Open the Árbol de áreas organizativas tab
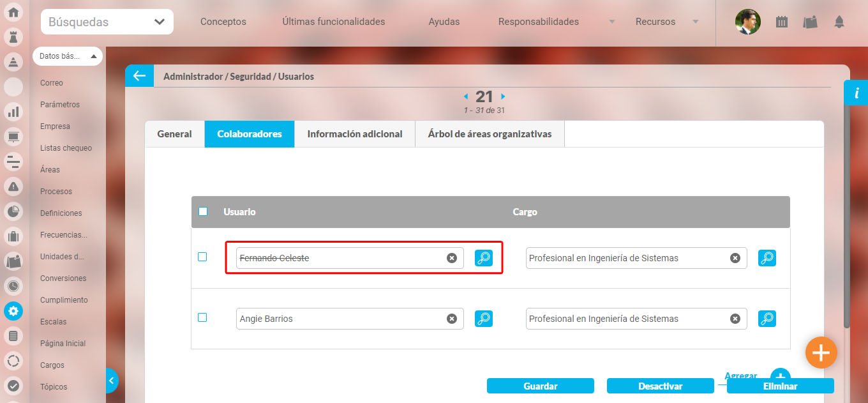Image resolution: width=868 pixels, height=403 pixels. click(490, 134)
